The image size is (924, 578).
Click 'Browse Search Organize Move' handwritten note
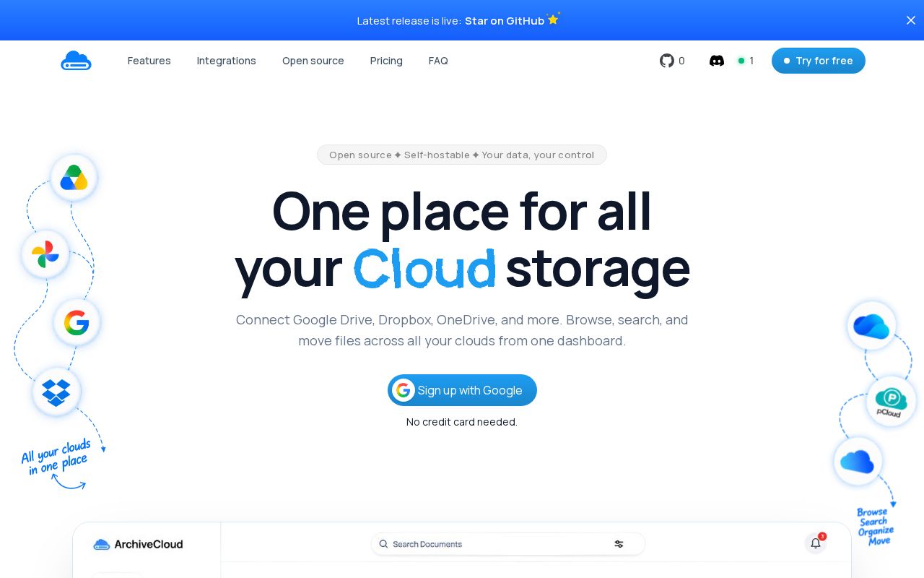tap(876, 526)
